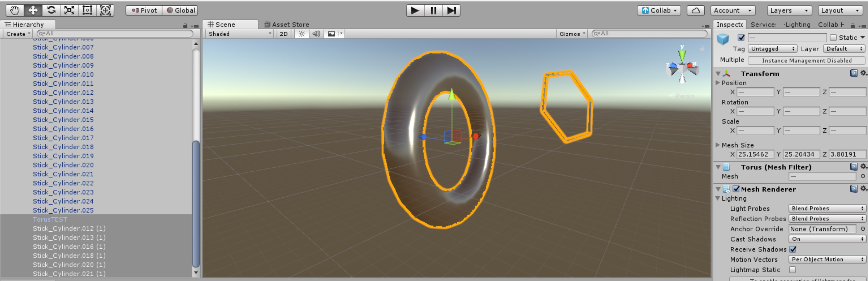Screen dimensions: 868x281
Task: Select the Rotate tool
Action: click(51, 10)
